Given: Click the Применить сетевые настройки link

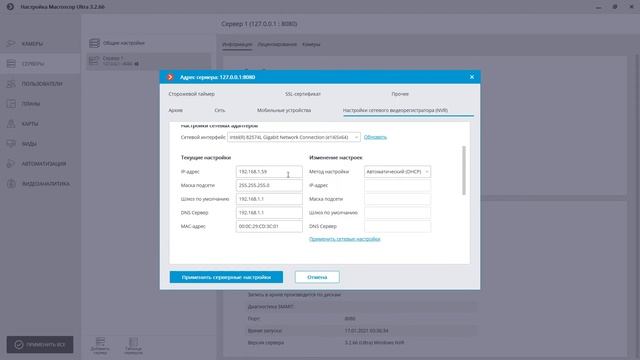Looking at the screenshot, I should pos(344,239).
